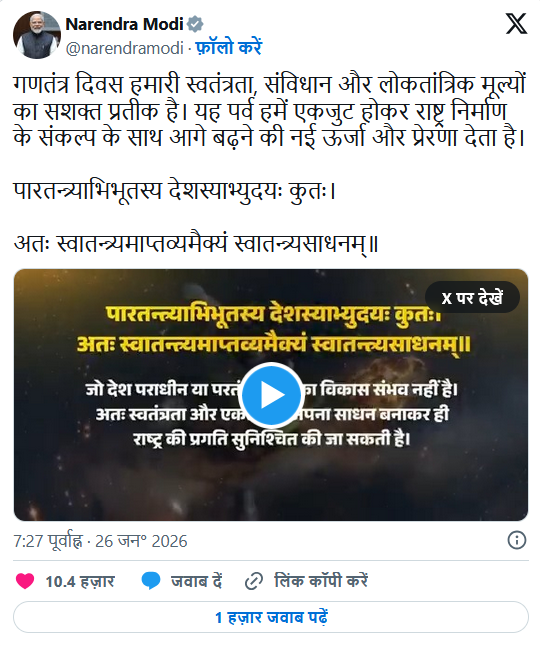Image resolution: width=540 pixels, height=646 pixels.
Task: Open Narendra Modi's profile picture
Action: [37, 35]
